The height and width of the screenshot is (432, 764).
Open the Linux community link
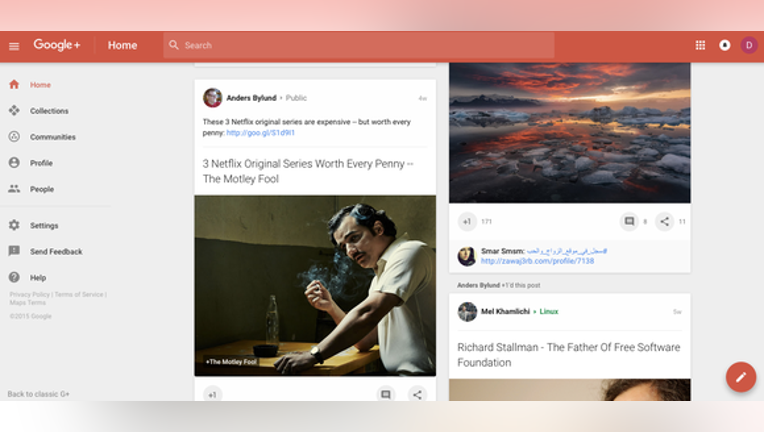tap(549, 312)
